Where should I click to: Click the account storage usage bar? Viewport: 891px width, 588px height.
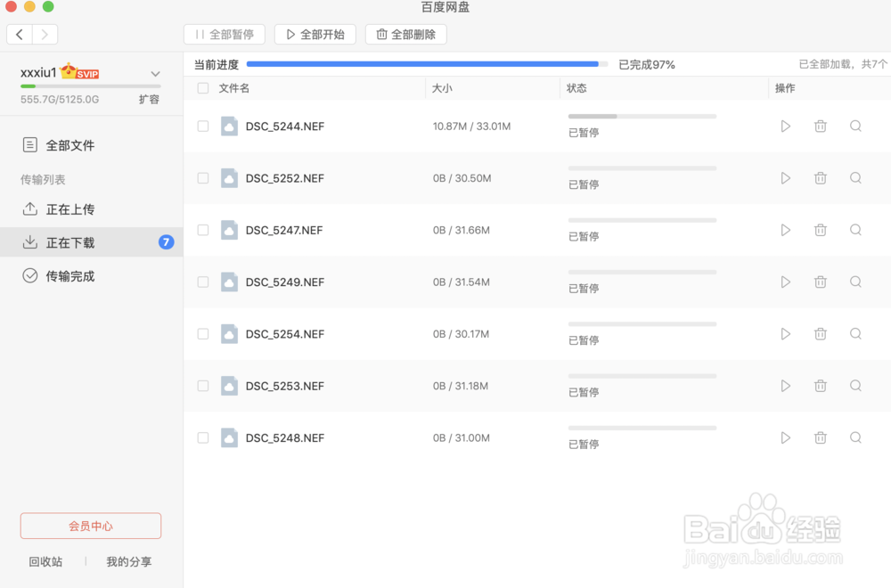[x=91, y=86]
